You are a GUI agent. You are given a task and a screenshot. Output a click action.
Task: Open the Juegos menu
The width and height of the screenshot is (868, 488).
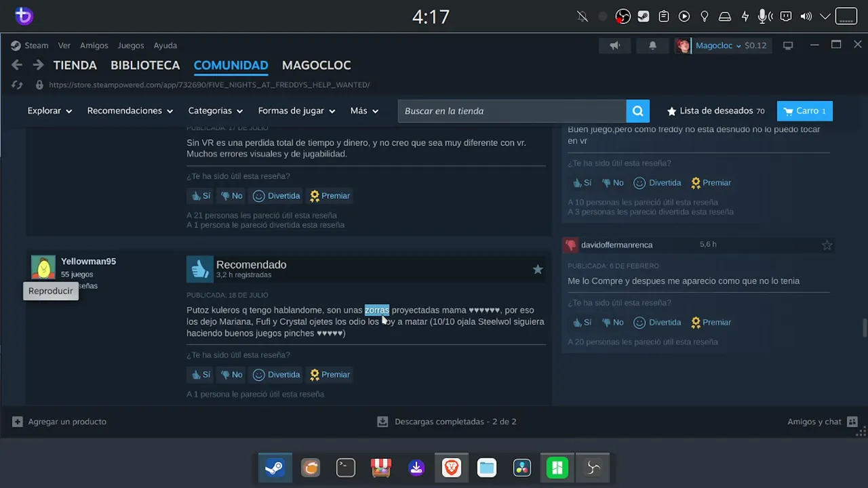pos(131,45)
